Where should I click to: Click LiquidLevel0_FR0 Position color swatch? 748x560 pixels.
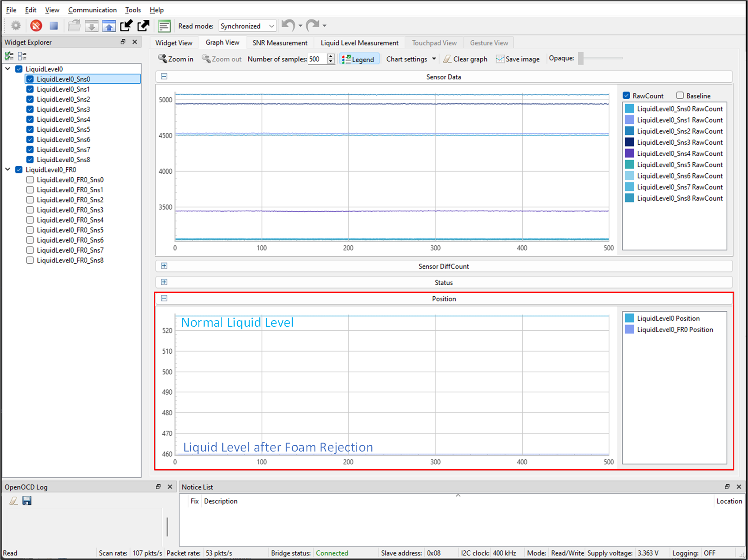pyautogui.click(x=629, y=329)
